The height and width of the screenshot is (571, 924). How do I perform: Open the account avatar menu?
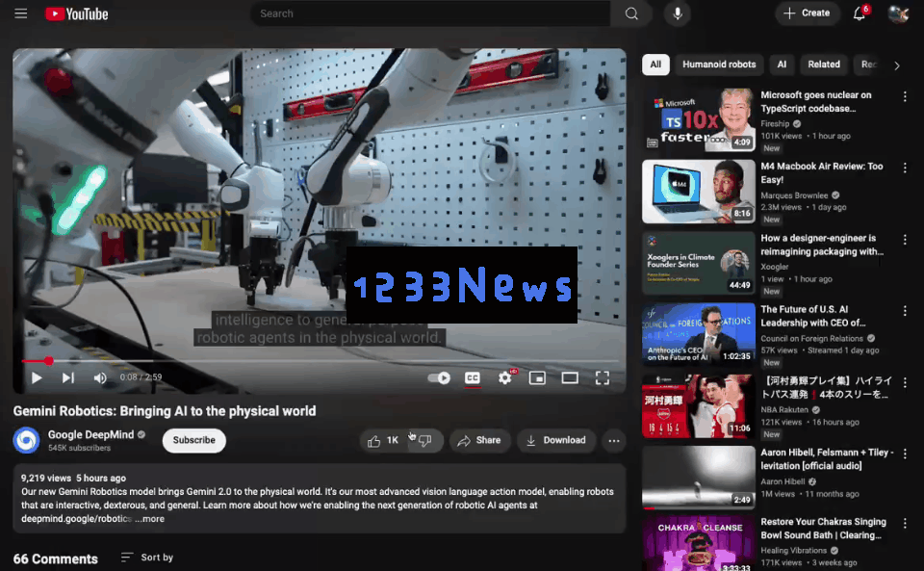click(x=898, y=13)
